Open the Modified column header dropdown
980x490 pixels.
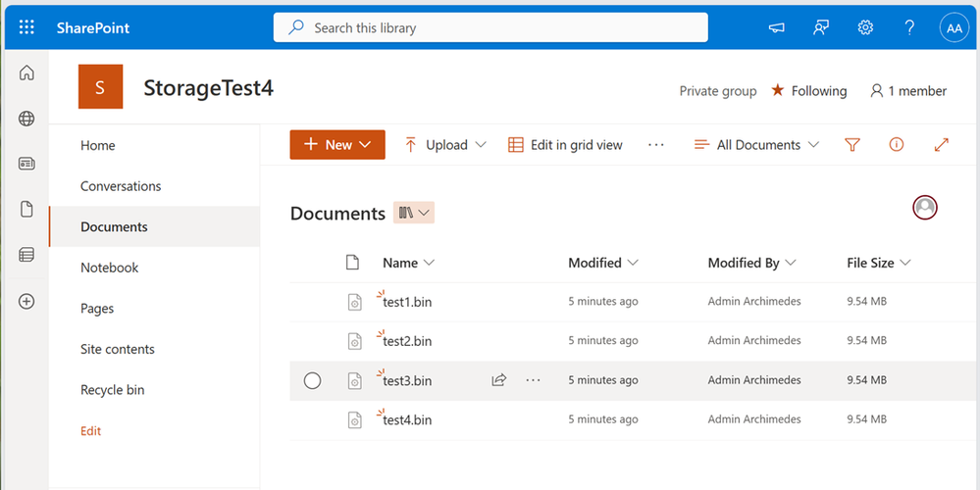point(603,263)
